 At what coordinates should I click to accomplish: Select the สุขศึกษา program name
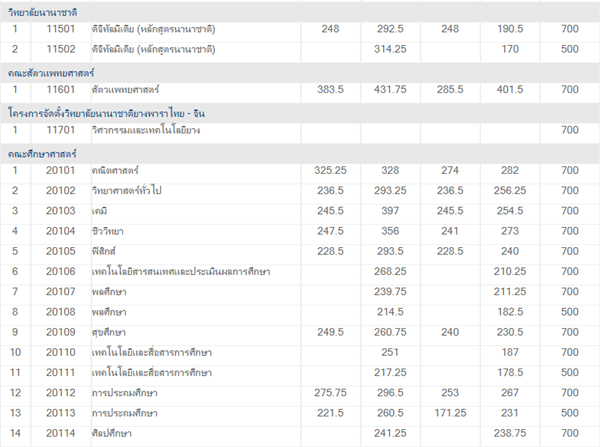(x=109, y=332)
